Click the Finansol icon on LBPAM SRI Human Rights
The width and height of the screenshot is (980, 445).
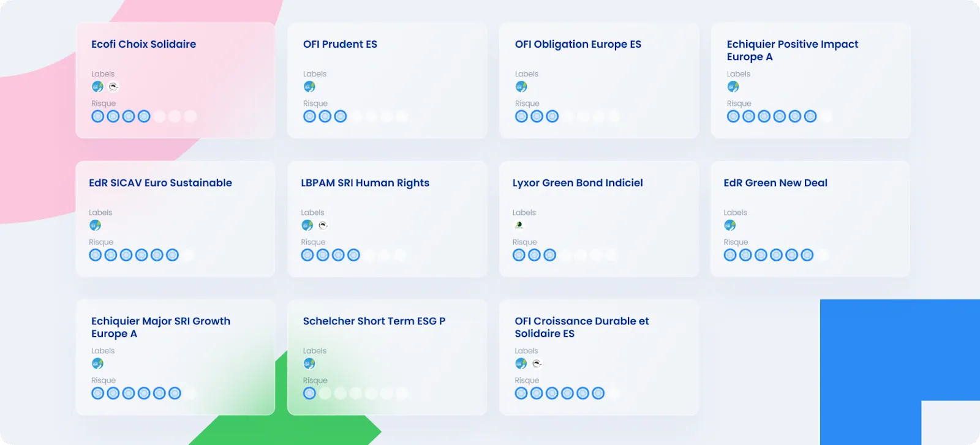(323, 225)
